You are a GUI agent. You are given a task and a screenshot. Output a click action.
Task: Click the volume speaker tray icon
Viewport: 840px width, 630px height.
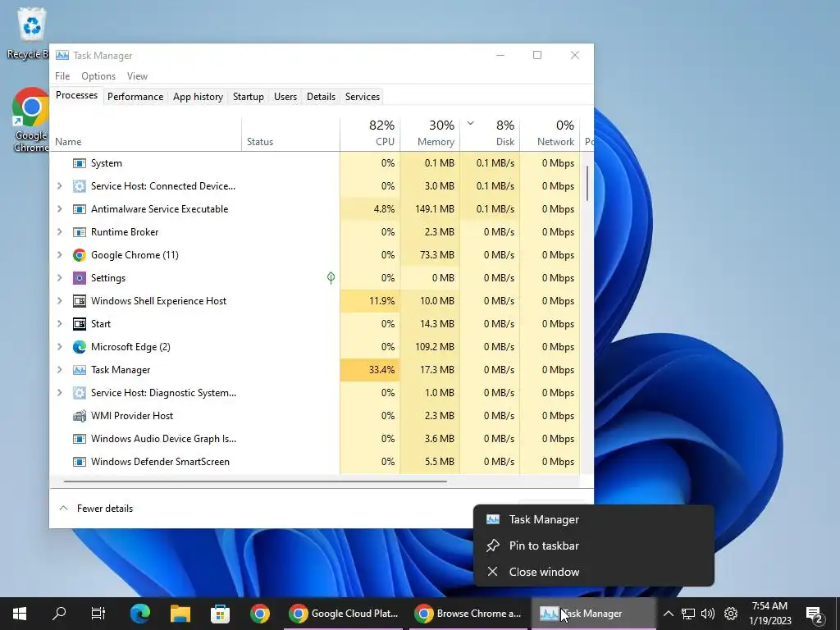point(708,614)
